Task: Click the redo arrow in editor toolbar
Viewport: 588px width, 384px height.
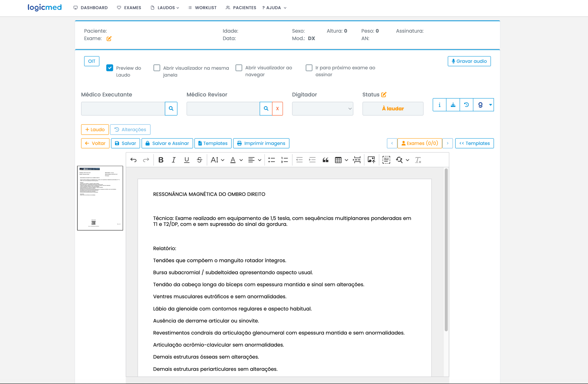Action: tap(146, 160)
